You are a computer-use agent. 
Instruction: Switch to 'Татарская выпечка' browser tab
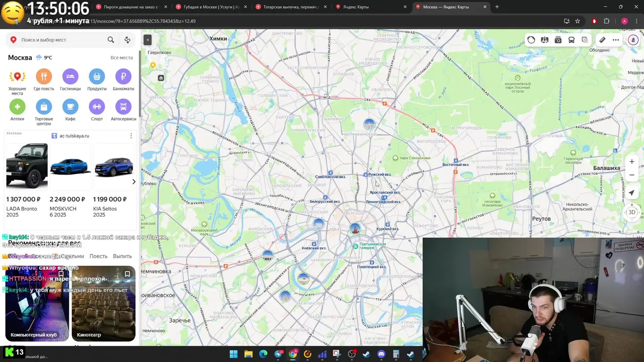coord(291,7)
